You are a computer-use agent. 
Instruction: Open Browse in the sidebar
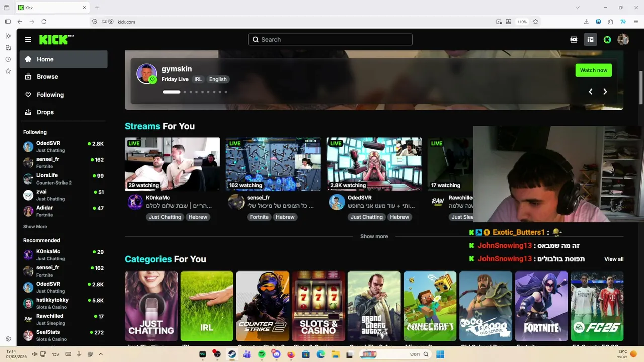click(63, 77)
